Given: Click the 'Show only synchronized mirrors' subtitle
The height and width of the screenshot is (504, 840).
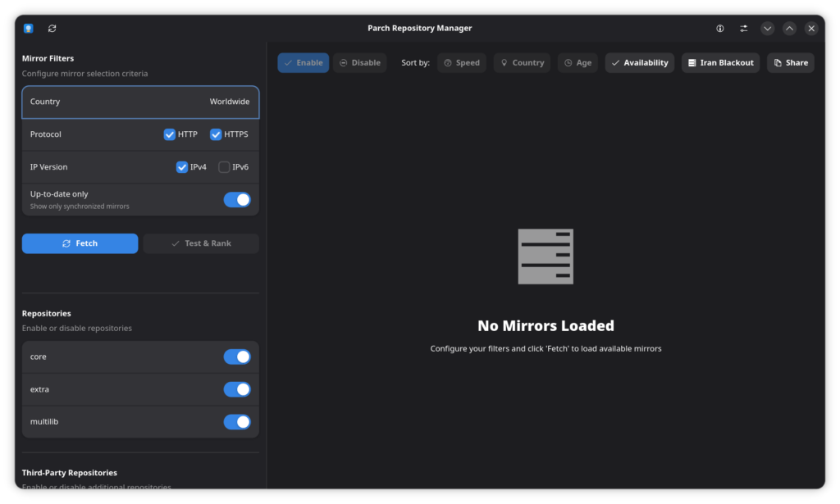Looking at the screenshot, I should pos(80,207).
